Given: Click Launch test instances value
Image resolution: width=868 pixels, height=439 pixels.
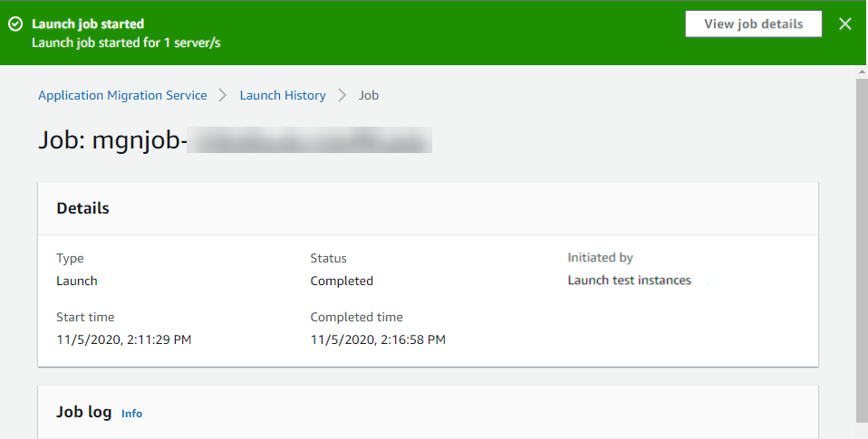Looking at the screenshot, I should pyautogui.click(x=630, y=281).
